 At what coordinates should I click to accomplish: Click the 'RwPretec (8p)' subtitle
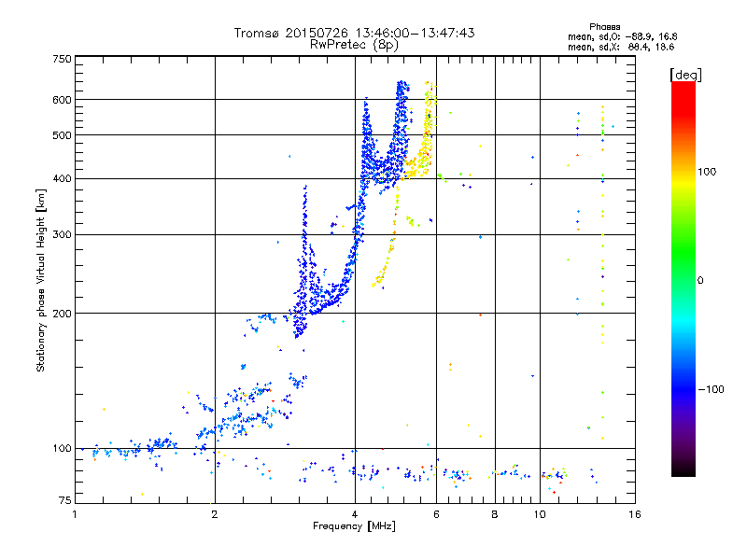(354, 45)
